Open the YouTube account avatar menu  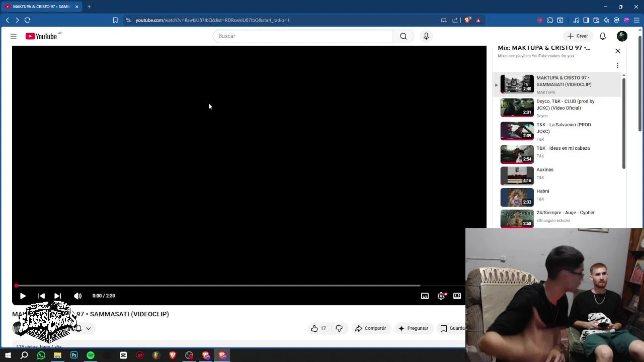(x=622, y=36)
